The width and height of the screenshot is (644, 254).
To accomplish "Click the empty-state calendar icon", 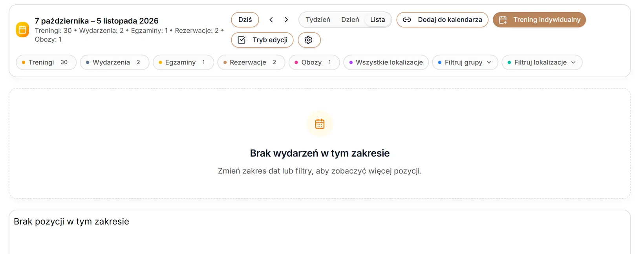I will click(x=320, y=124).
